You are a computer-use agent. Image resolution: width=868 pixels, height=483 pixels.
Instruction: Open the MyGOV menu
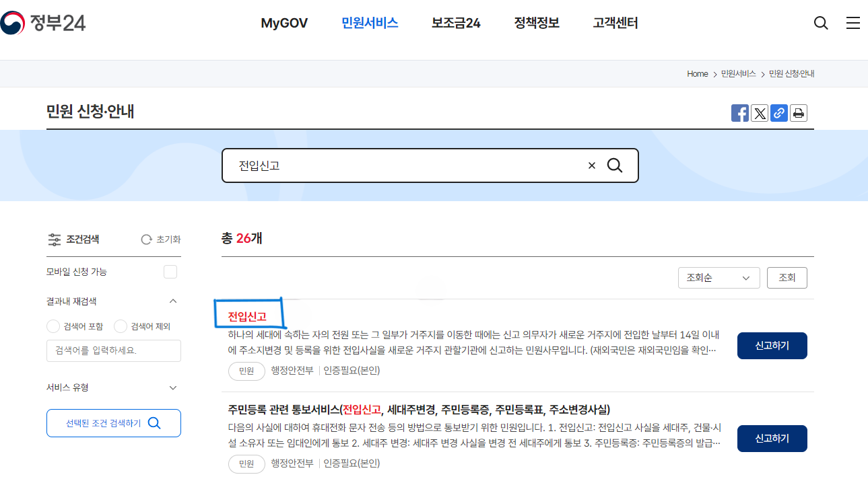[x=284, y=23]
